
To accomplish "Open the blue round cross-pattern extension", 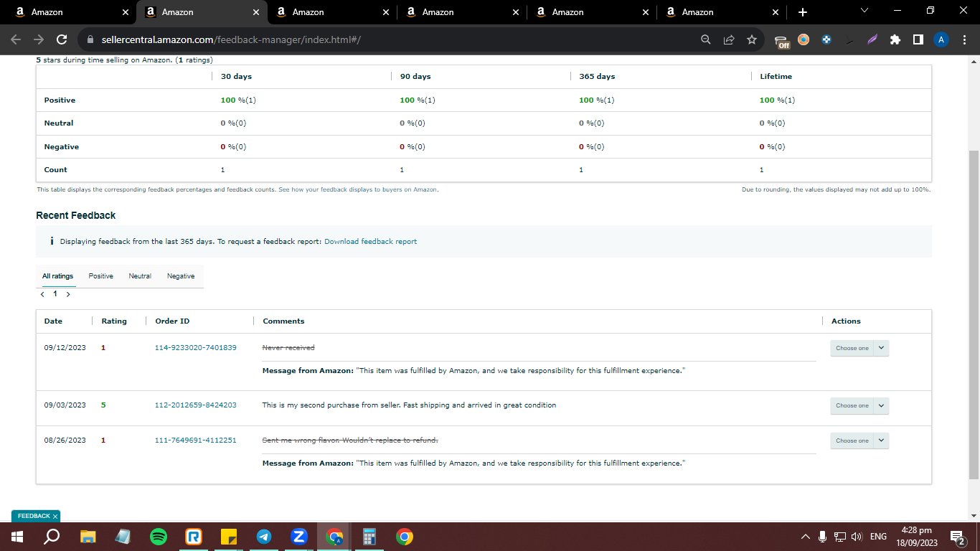I will point(826,39).
